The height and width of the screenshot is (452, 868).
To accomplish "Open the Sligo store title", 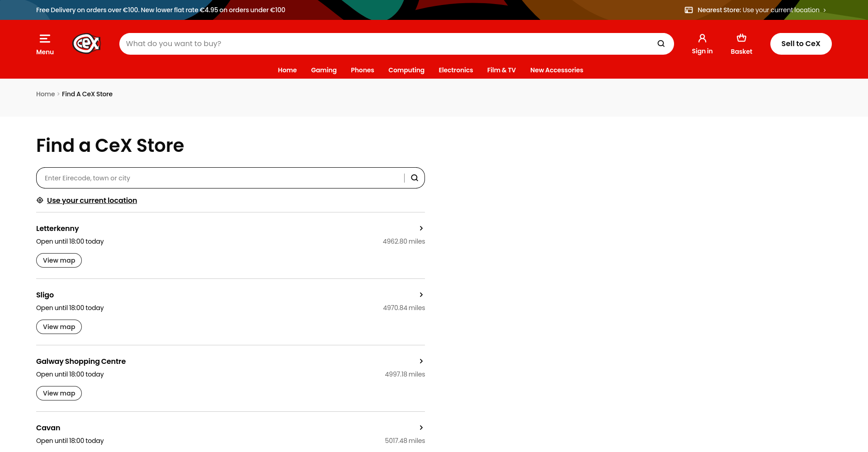I will click(45, 295).
